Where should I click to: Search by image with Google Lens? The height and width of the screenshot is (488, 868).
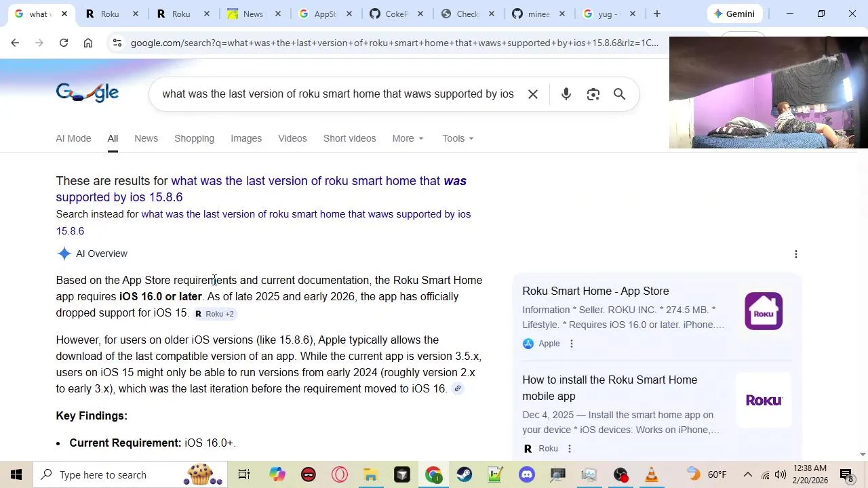pyautogui.click(x=593, y=94)
